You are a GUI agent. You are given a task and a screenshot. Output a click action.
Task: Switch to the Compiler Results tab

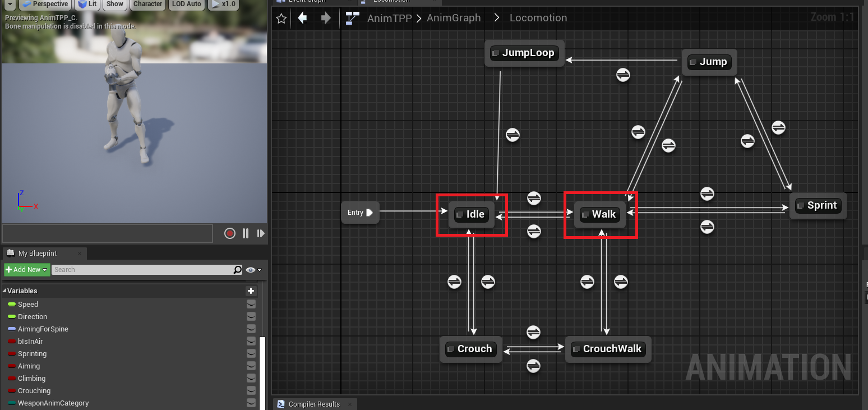[313, 404]
